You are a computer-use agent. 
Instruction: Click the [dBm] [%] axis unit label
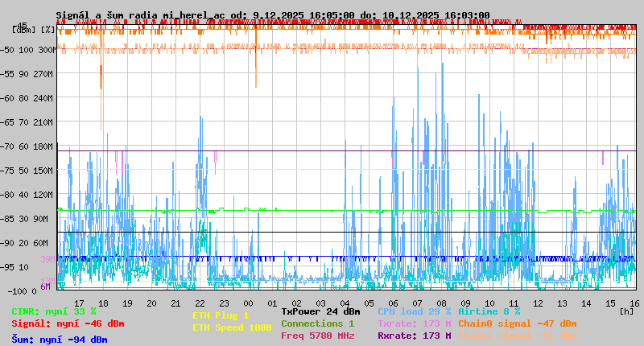(34, 29)
